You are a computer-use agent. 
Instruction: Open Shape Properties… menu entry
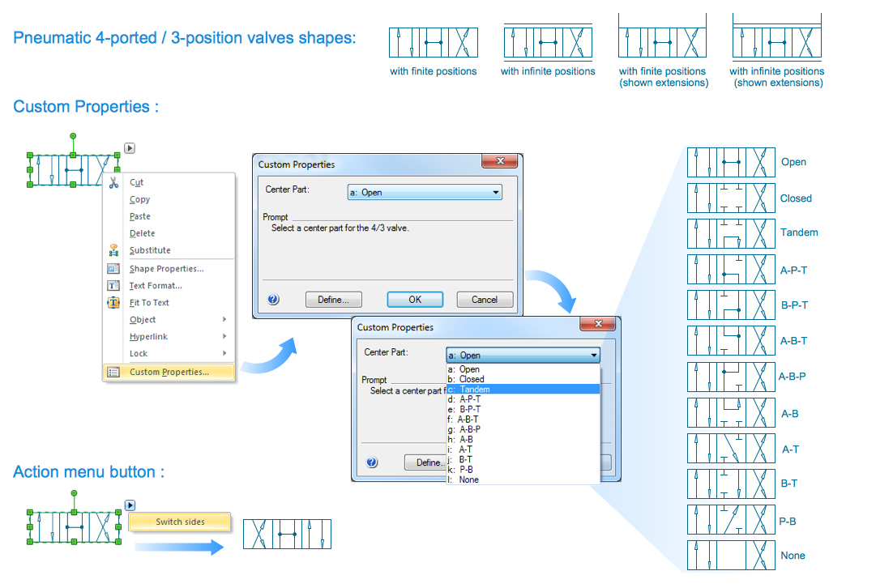pyautogui.click(x=169, y=269)
